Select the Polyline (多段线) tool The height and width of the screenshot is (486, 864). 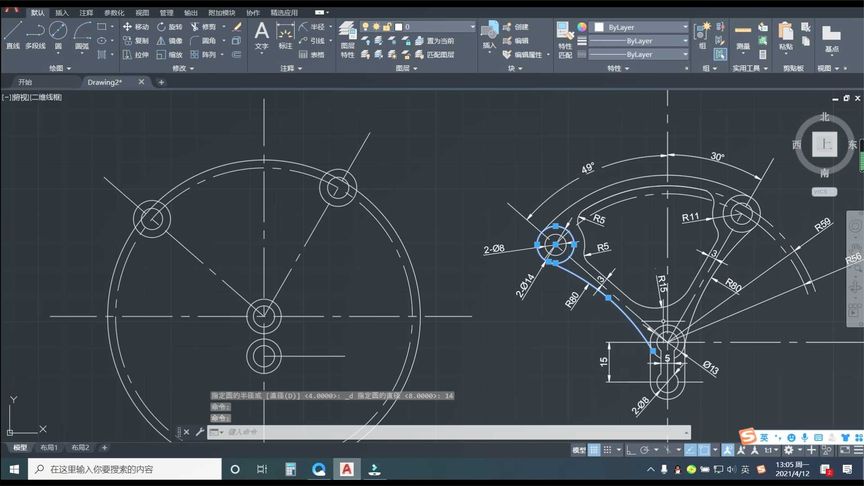coord(35,36)
